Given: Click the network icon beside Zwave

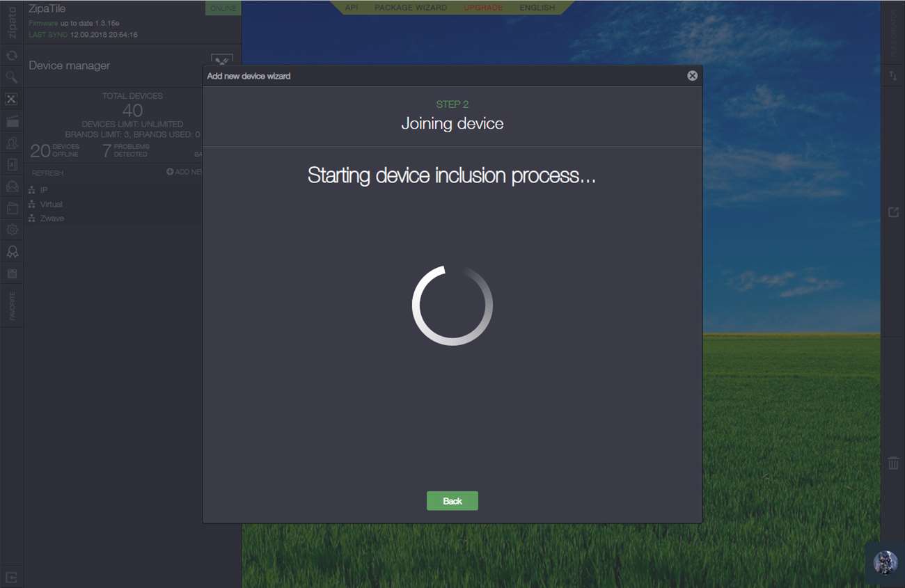Looking at the screenshot, I should 32,218.
